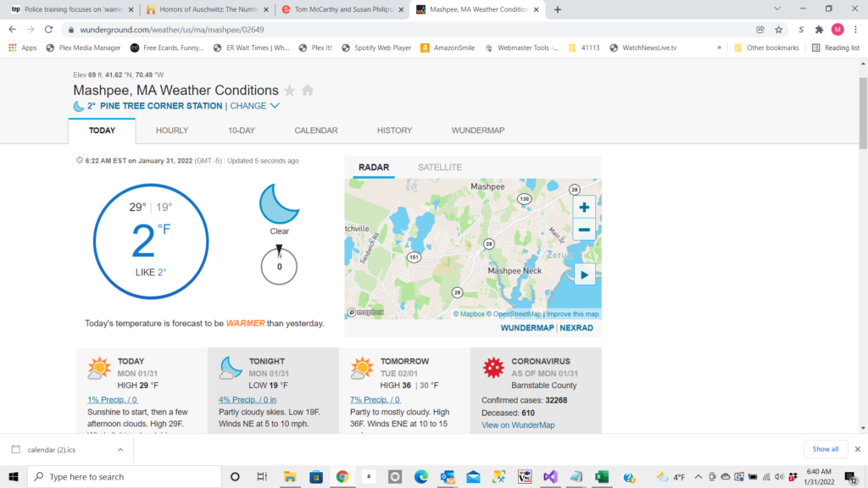This screenshot has height=488, width=868.
Task: Open the calendar (2).ics download options arrow
Action: click(x=120, y=449)
